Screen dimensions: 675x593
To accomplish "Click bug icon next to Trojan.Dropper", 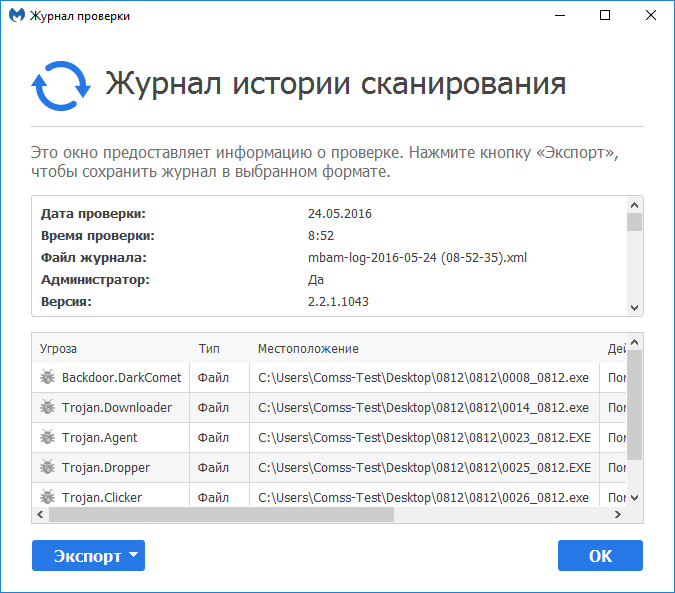I will (47, 467).
